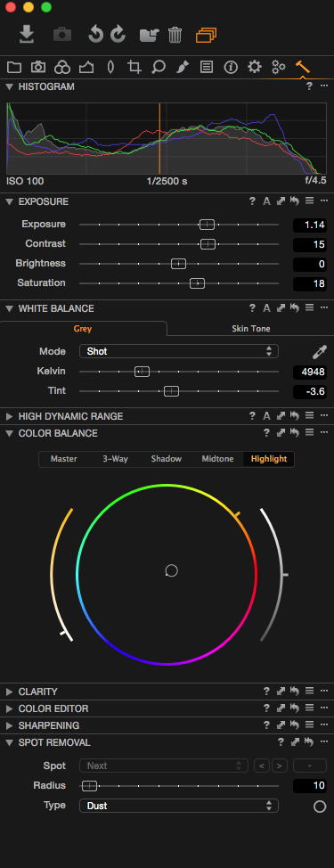This screenshot has width=334, height=868.
Task: Select the Midtone color balance tab
Action: click(217, 459)
